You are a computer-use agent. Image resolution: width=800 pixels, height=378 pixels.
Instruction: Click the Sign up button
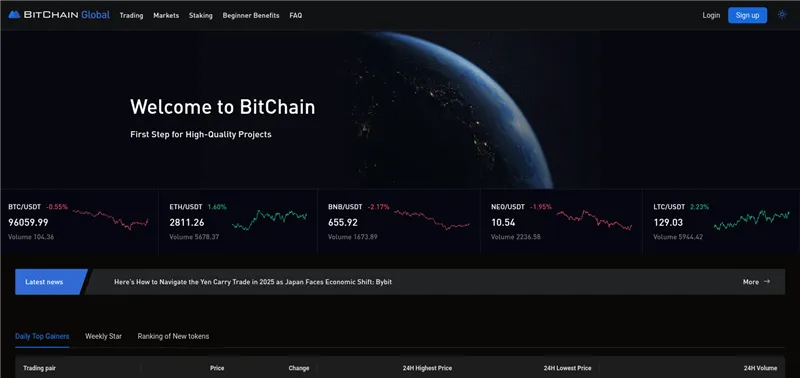pyautogui.click(x=747, y=15)
